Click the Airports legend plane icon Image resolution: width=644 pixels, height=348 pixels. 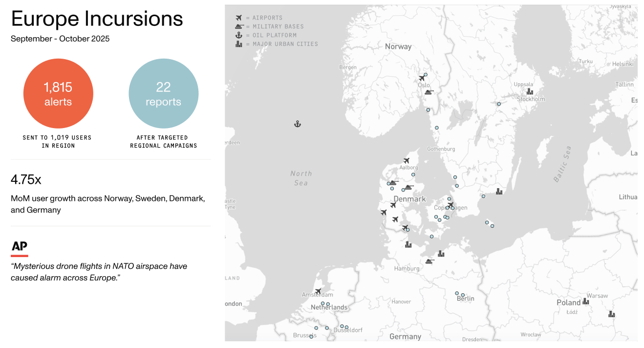(238, 18)
